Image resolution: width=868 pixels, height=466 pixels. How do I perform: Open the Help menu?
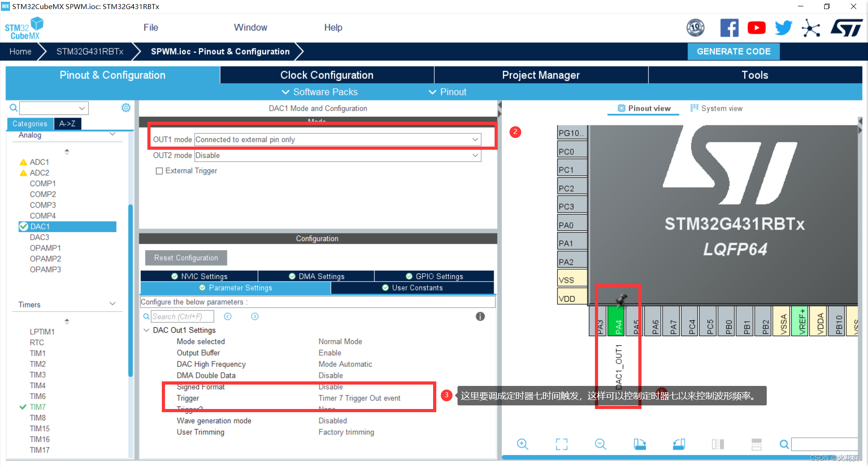click(x=333, y=28)
